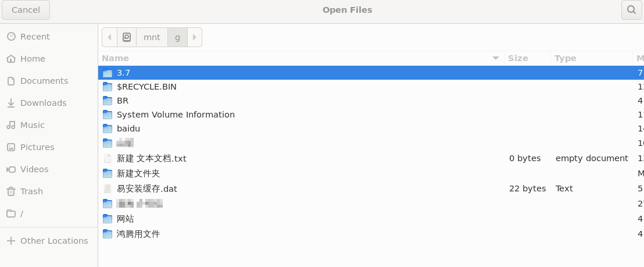Go back using the left path arrow
This screenshot has height=267, width=644.
click(x=110, y=37)
